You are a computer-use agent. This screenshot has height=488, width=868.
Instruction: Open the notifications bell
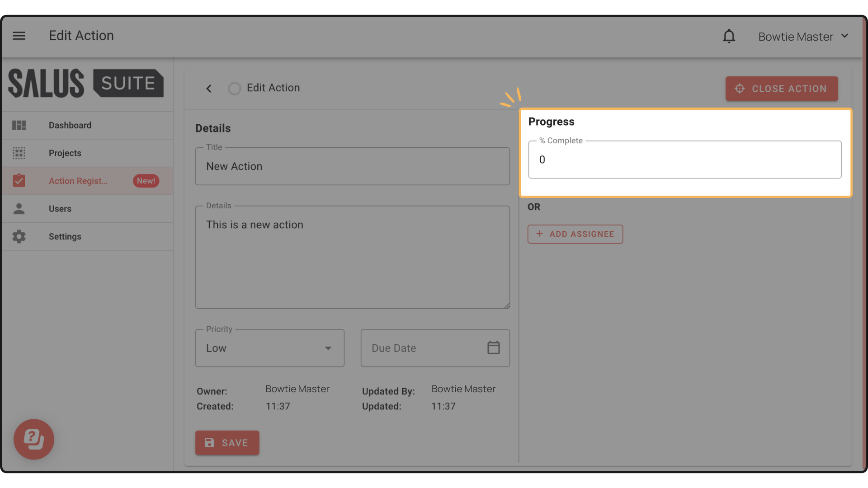click(729, 36)
